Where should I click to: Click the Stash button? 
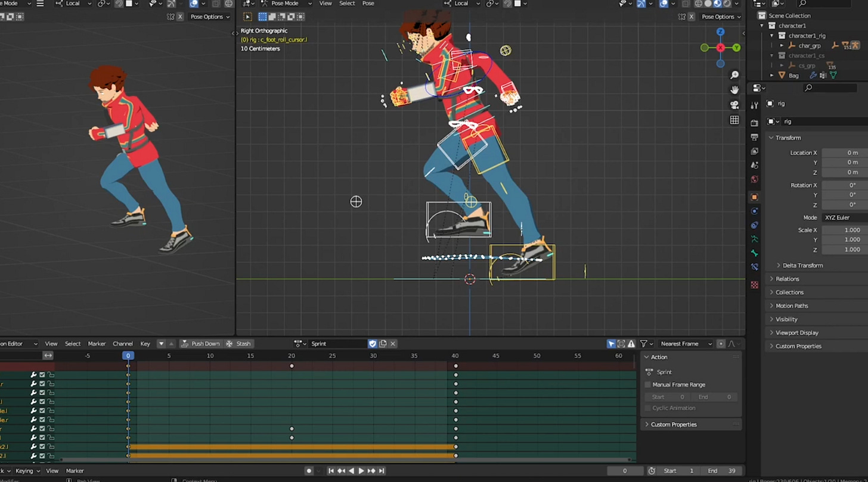[238, 344]
